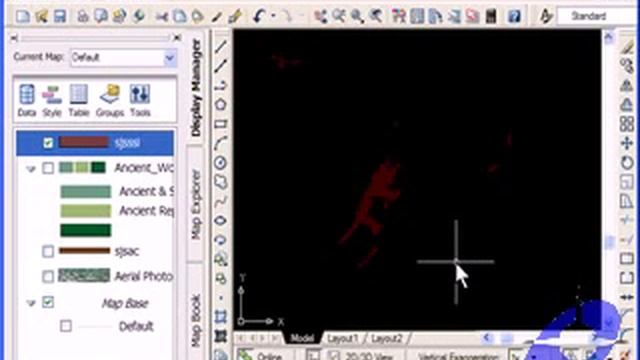Click the vertical scrollbar up arrow

coord(609,38)
